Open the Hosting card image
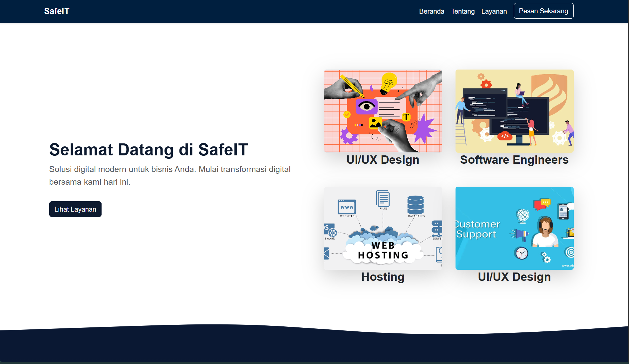629x364 pixels. (383, 228)
